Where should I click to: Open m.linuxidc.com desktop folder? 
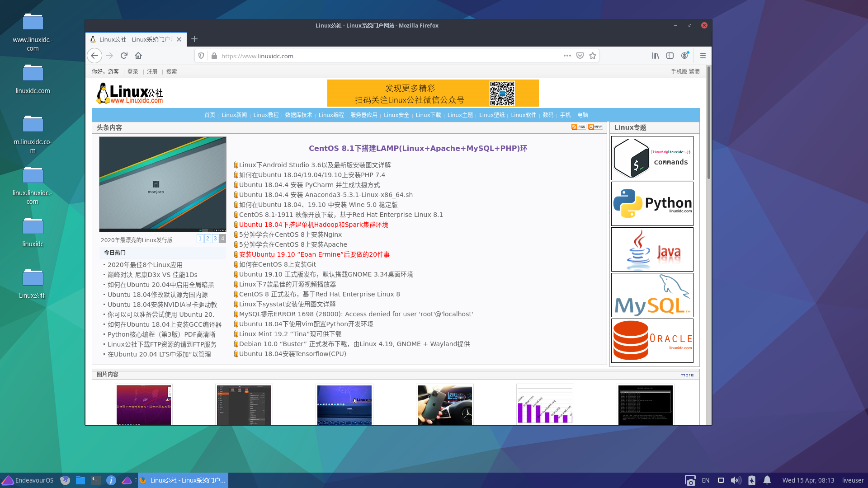(x=33, y=134)
